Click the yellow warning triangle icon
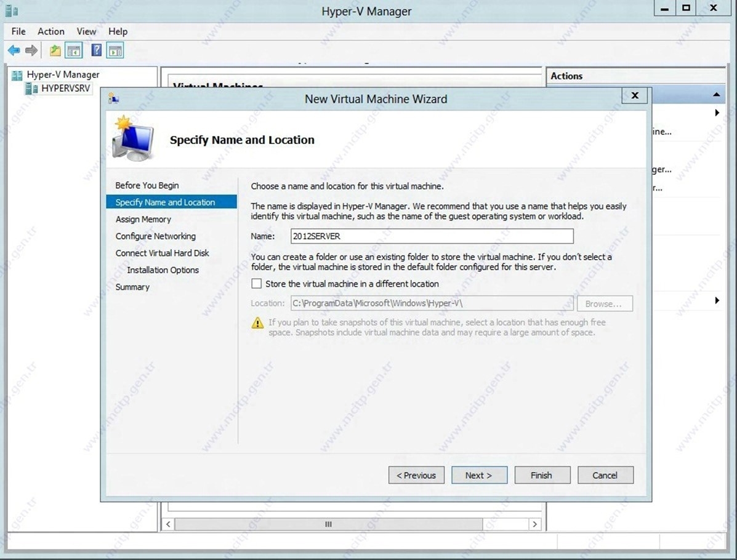This screenshot has width=737, height=560. coord(257,322)
